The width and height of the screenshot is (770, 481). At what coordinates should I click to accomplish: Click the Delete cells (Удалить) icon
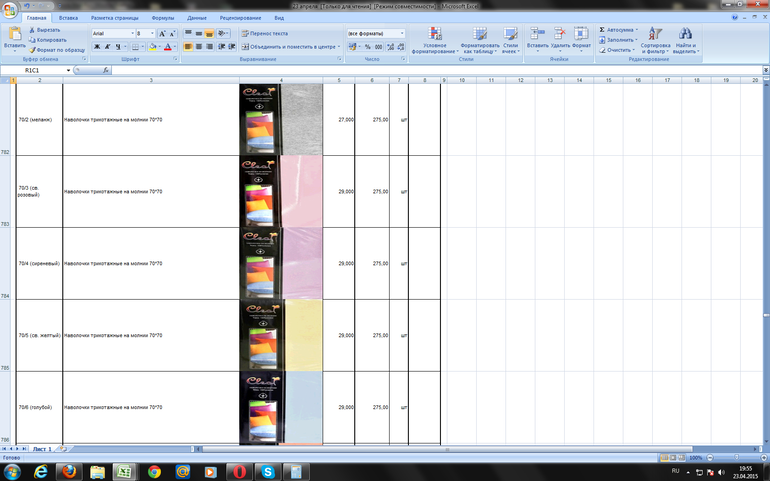(x=560, y=35)
